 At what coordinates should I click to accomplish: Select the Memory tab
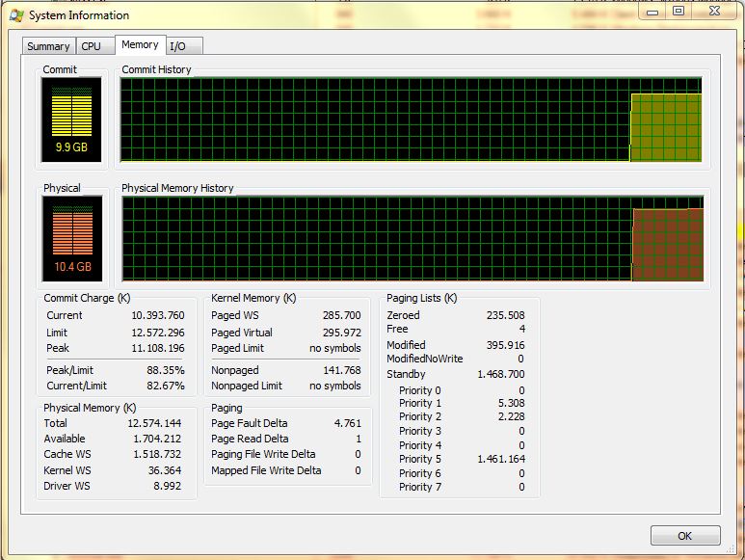140,44
